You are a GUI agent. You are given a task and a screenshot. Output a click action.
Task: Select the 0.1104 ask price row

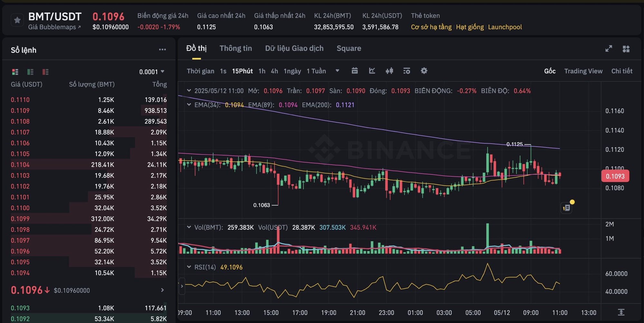point(89,165)
